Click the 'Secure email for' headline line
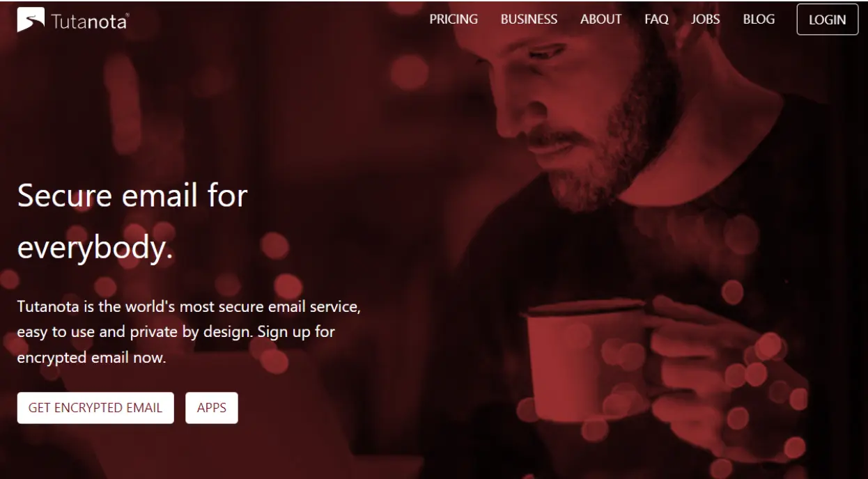The width and height of the screenshot is (868, 479). pyautogui.click(x=132, y=196)
